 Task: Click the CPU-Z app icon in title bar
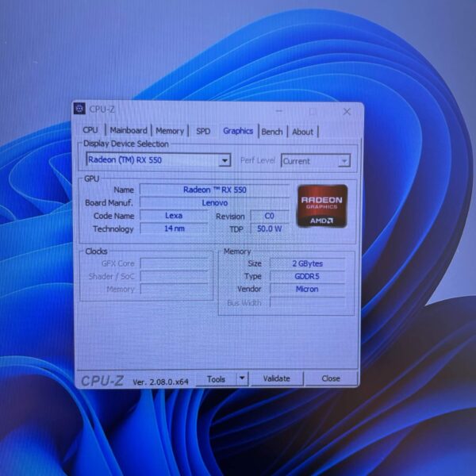pos(79,109)
